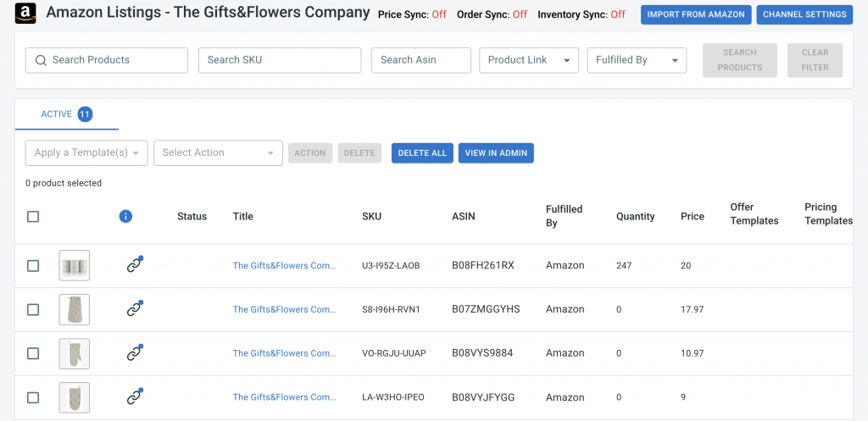
Task: Click the SEARCH PRODUCTS button
Action: pos(739,60)
